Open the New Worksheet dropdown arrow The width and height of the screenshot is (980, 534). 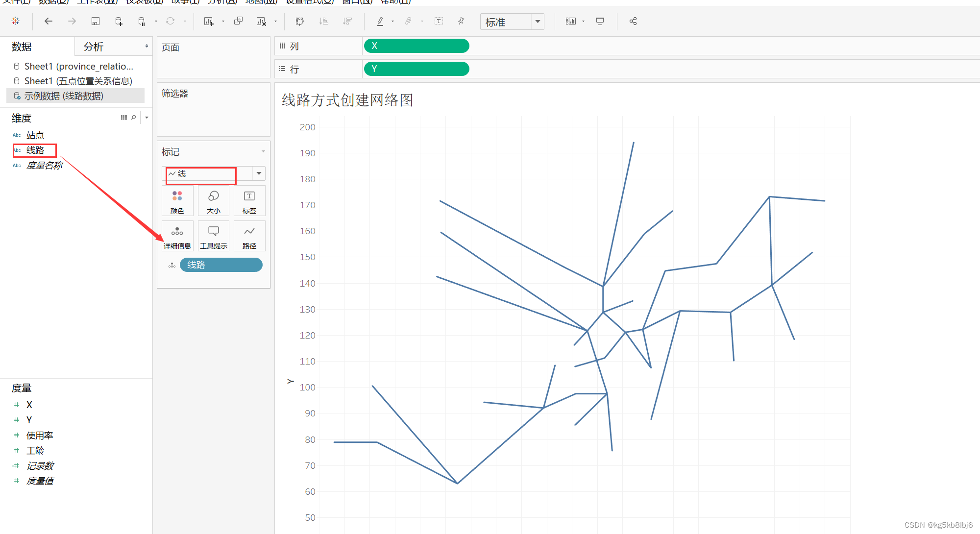[x=223, y=21]
